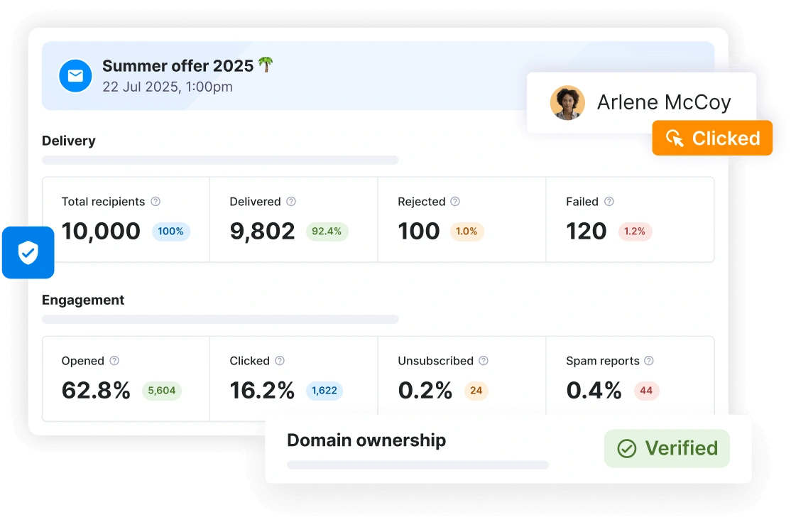Click help icon beside Total recipients

[x=156, y=202]
